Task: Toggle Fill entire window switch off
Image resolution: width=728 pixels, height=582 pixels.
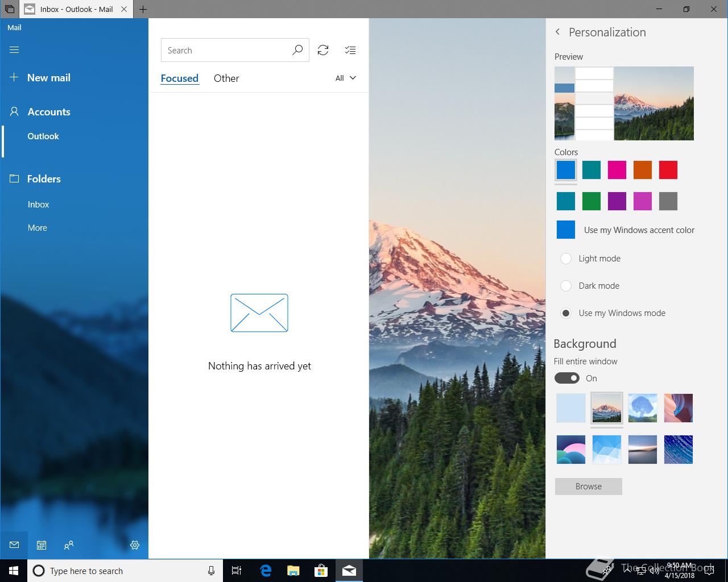Action: tap(567, 378)
